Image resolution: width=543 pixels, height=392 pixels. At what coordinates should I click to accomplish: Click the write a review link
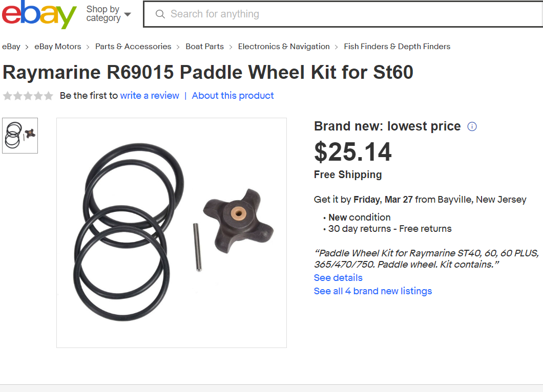tap(150, 96)
